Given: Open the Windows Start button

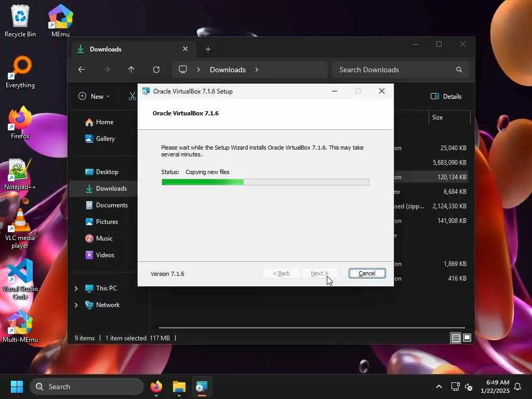Looking at the screenshot, I should tap(17, 387).
